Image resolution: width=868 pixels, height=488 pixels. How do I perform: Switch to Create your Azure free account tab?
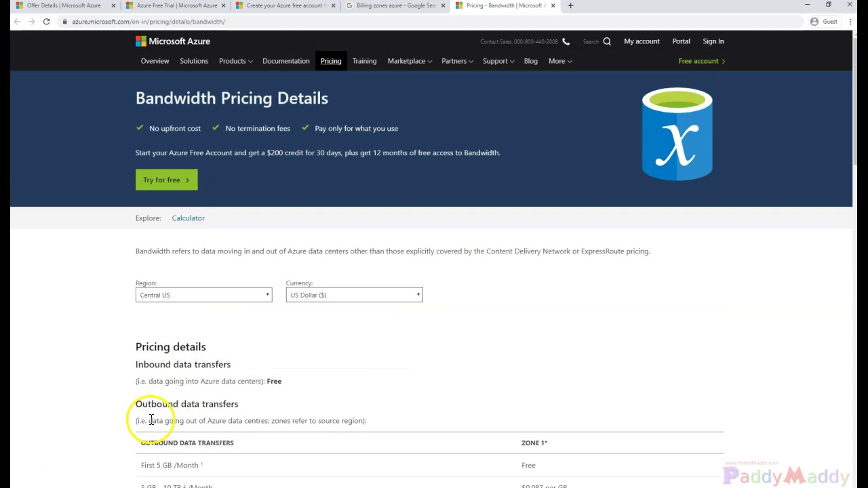(x=285, y=5)
